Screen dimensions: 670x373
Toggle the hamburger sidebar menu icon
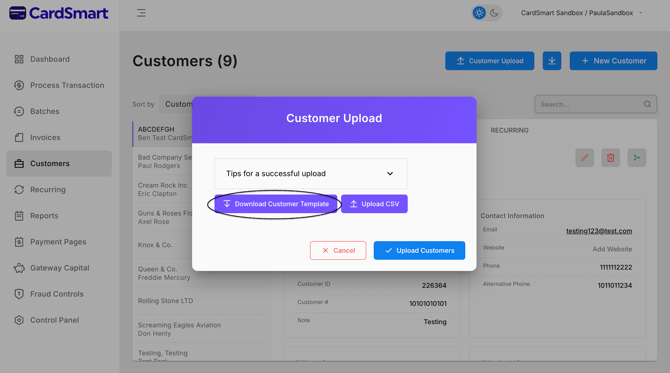pyautogui.click(x=141, y=13)
